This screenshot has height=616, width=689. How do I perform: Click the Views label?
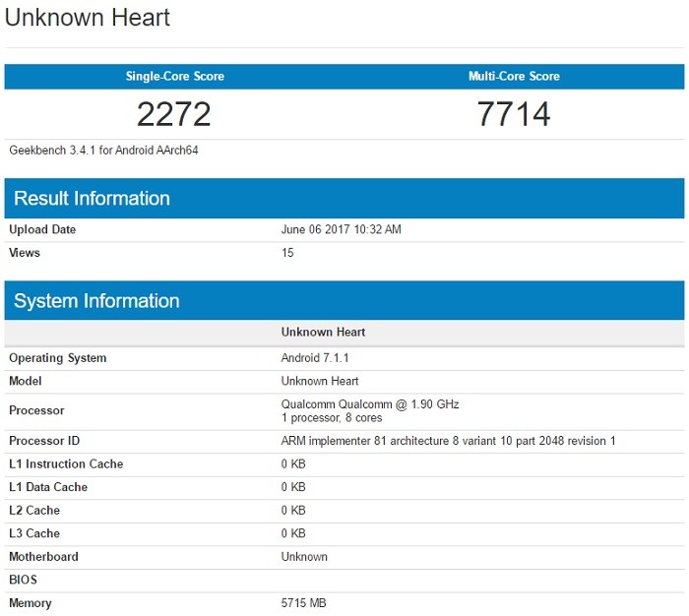[x=25, y=253]
